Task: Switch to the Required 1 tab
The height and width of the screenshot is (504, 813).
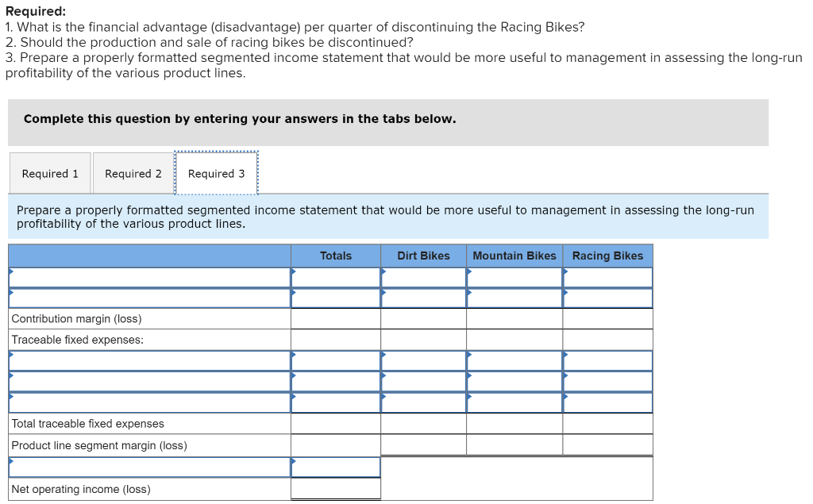Action: (50, 173)
